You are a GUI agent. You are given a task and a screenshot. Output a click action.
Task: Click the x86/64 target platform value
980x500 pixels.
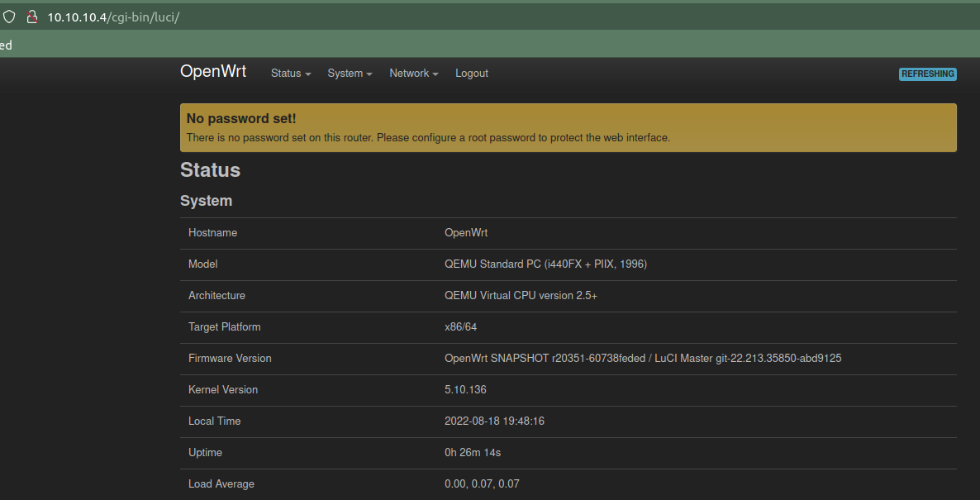point(460,327)
